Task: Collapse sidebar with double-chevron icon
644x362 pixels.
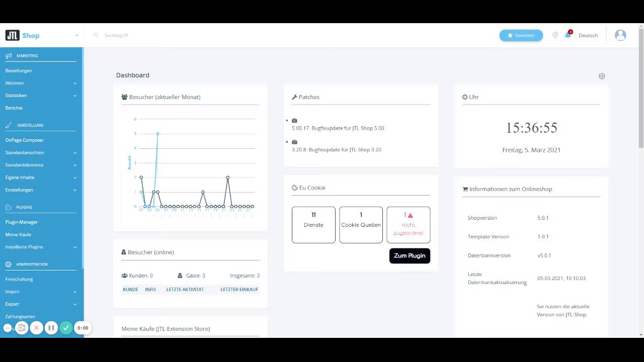Action: (x=76, y=35)
